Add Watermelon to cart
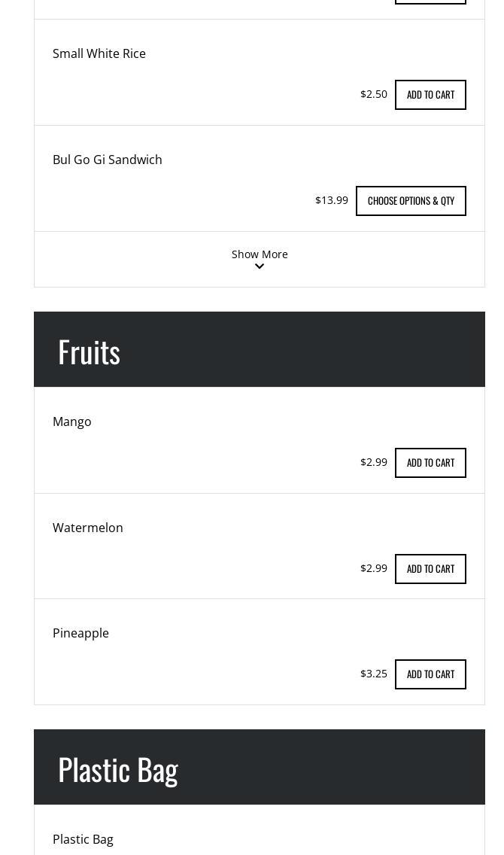 pyautogui.click(x=430, y=569)
